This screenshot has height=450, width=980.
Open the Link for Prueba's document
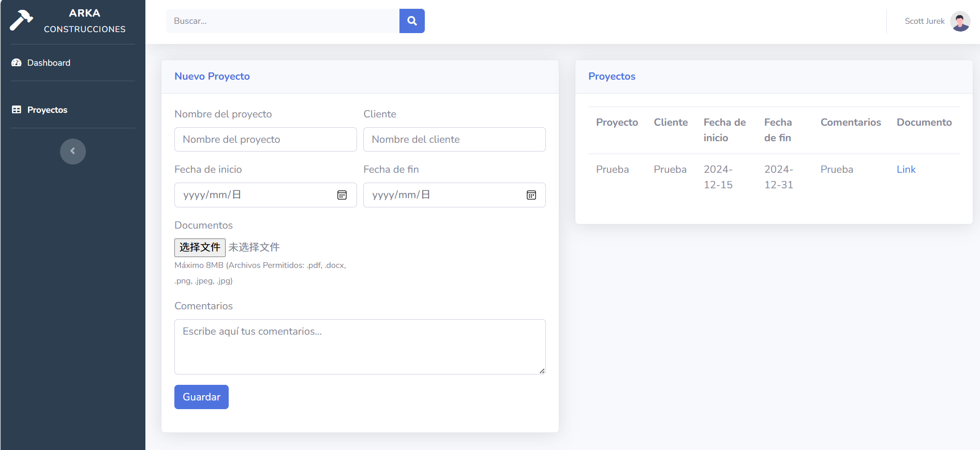(905, 169)
